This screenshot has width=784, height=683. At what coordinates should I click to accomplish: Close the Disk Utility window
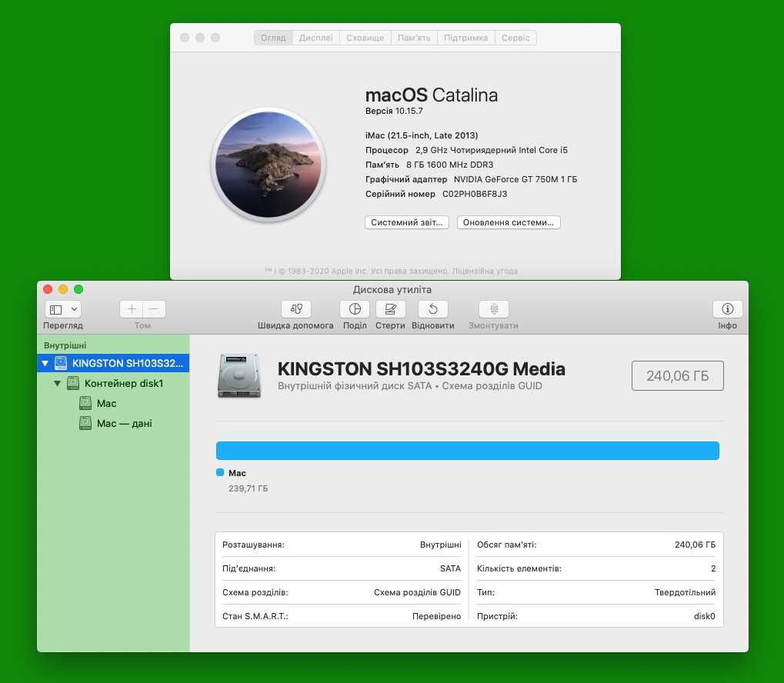[x=48, y=289]
